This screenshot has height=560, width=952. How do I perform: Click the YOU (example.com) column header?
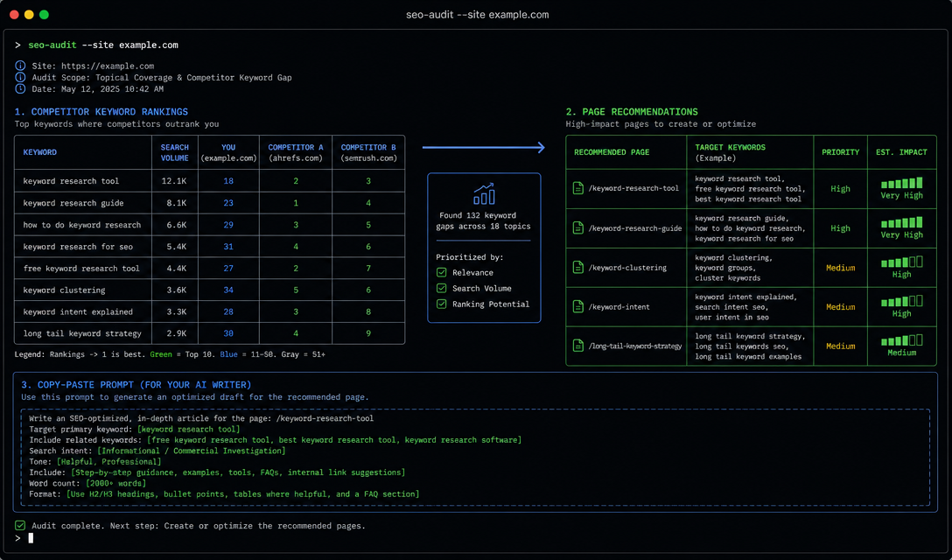[228, 152]
